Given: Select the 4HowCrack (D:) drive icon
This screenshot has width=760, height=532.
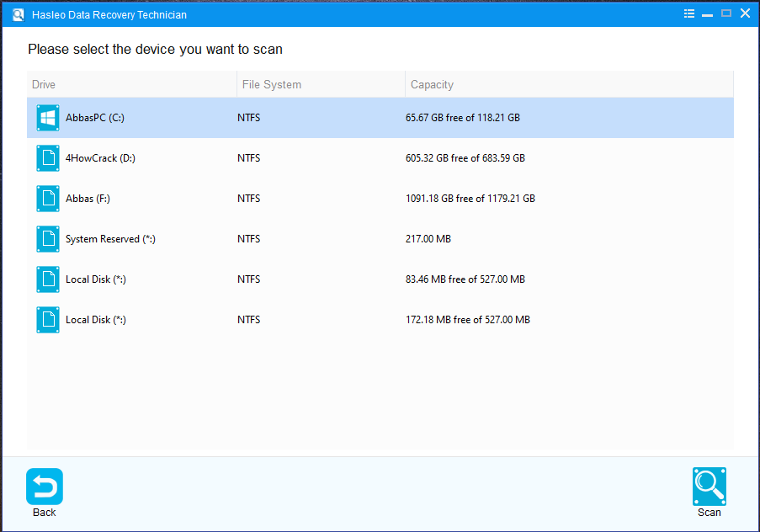Looking at the screenshot, I should pos(48,158).
